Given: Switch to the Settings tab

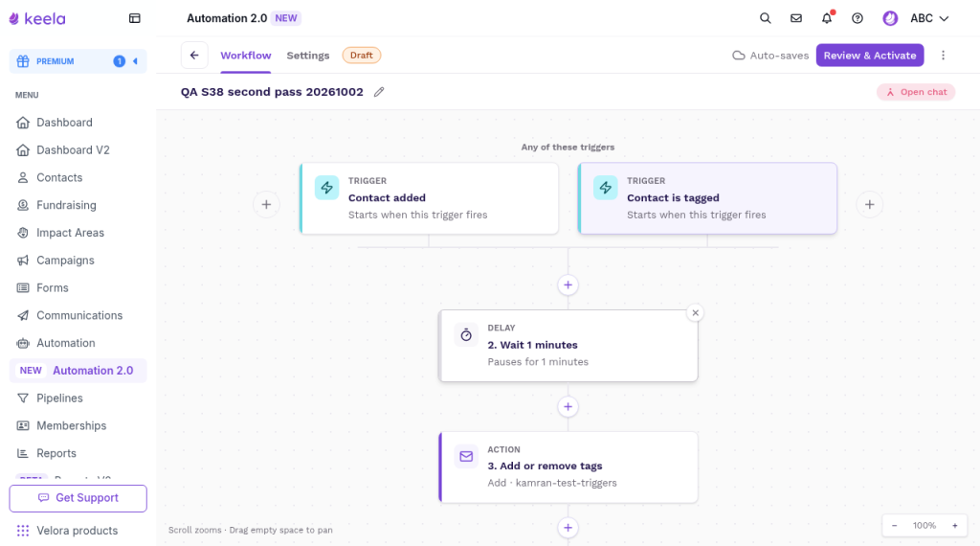Looking at the screenshot, I should tap(307, 55).
